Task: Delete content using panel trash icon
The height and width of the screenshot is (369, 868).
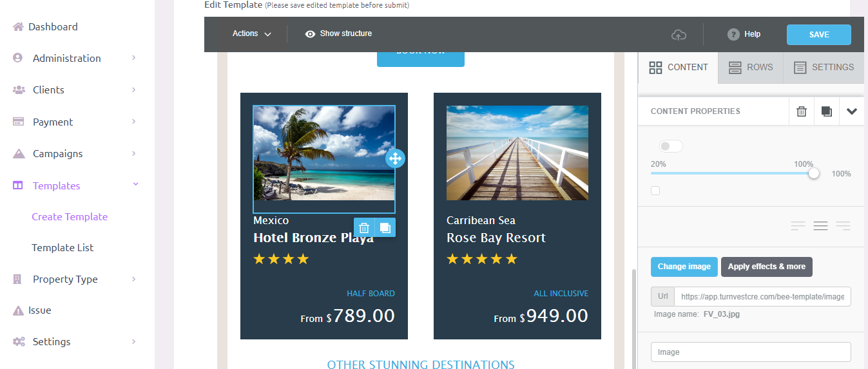Action: (x=802, y=111)
